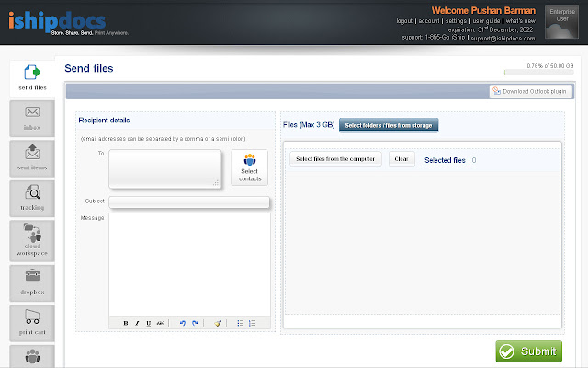Click the undo arrow in message toolbar

pos(183,323)
